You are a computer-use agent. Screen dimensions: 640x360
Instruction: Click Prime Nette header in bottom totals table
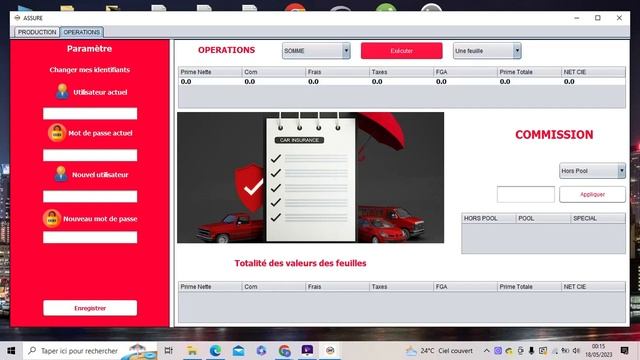coord(210,287)
